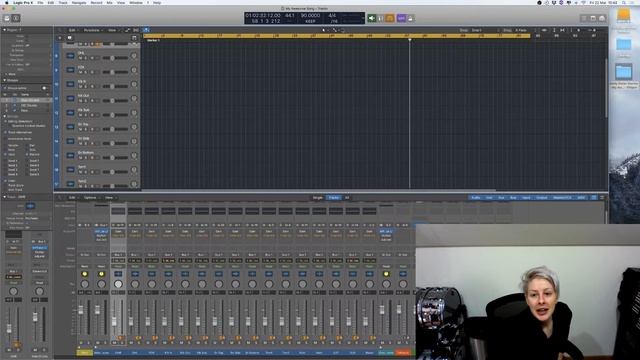The height and width of the screenshot is (360, 640).
Task: Click the vertical auto zoom button
Action: click(x=554, y=30)
